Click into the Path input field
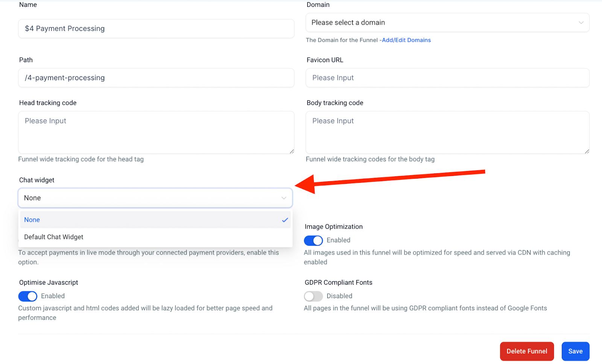Image resolution: width=602 pixels, height=364 pixels. click(x=156, y=78)
